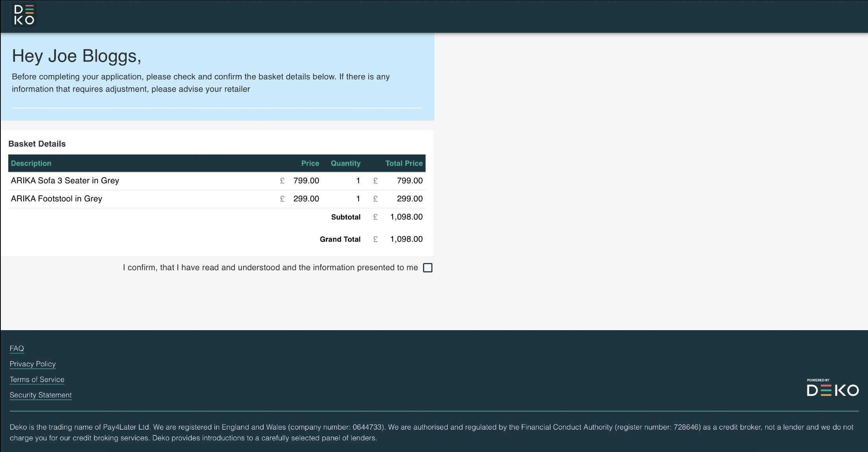This screenshot has height=452, width=868.
Task: Click the confirmation statement text
Action: point(270,268)
